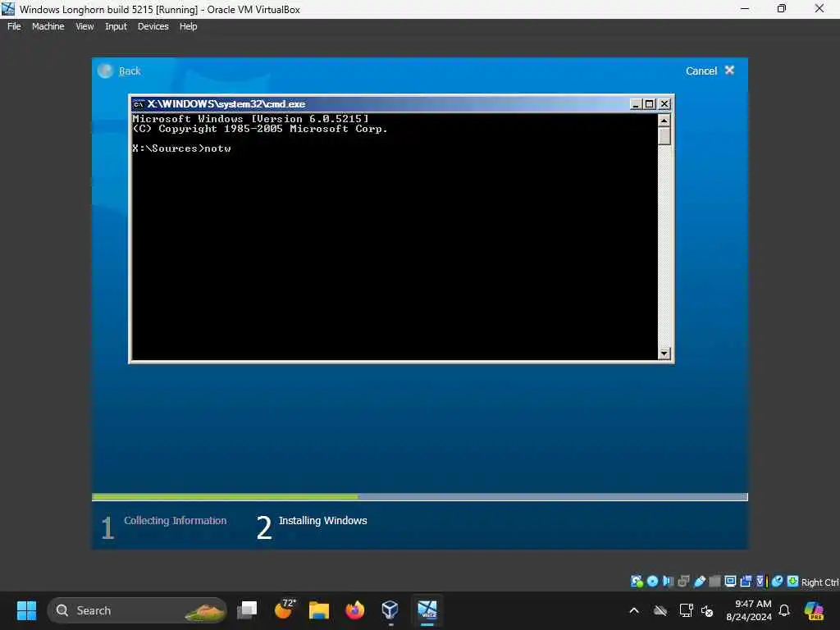Open Copilot preview from the taskbar
Viewport: 840px width, 630px height.
(814, 610)
